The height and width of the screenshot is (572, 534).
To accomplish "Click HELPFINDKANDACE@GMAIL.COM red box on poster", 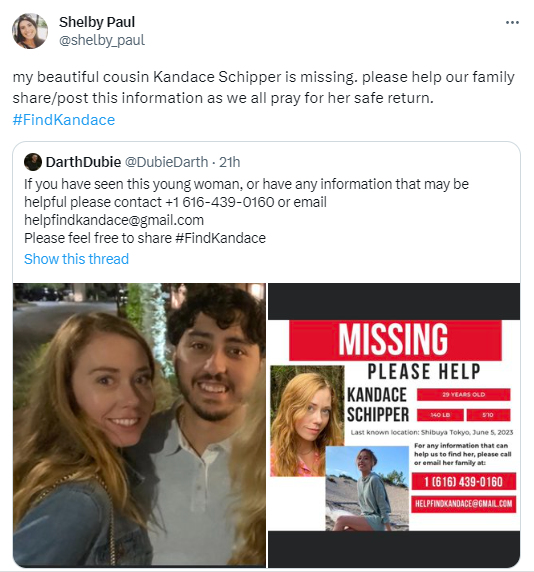I will [464, 504].
